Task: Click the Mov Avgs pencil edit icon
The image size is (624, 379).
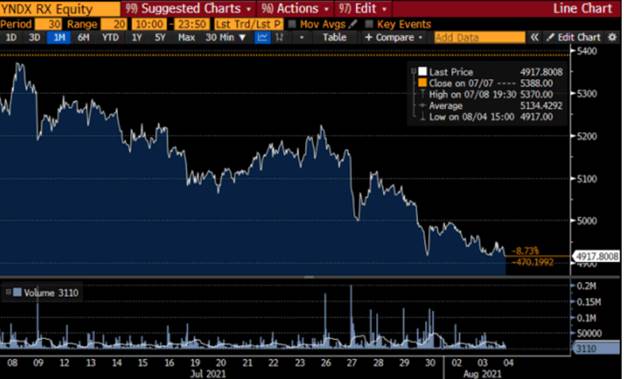Action: (353, 24)
